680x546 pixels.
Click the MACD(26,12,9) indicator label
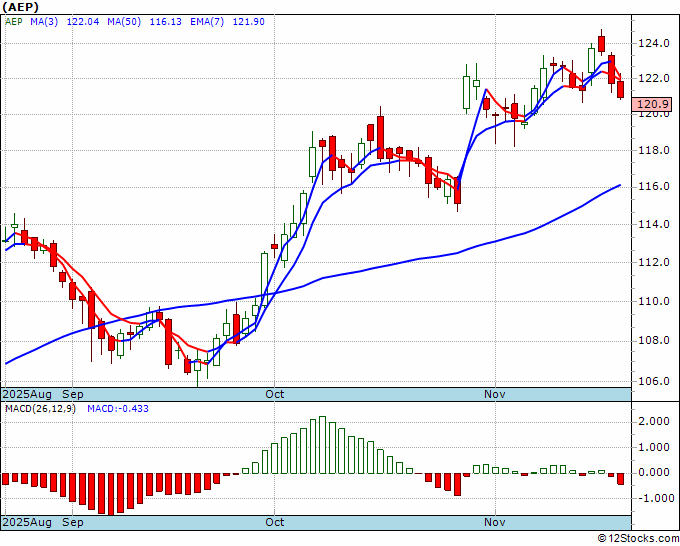40,409
